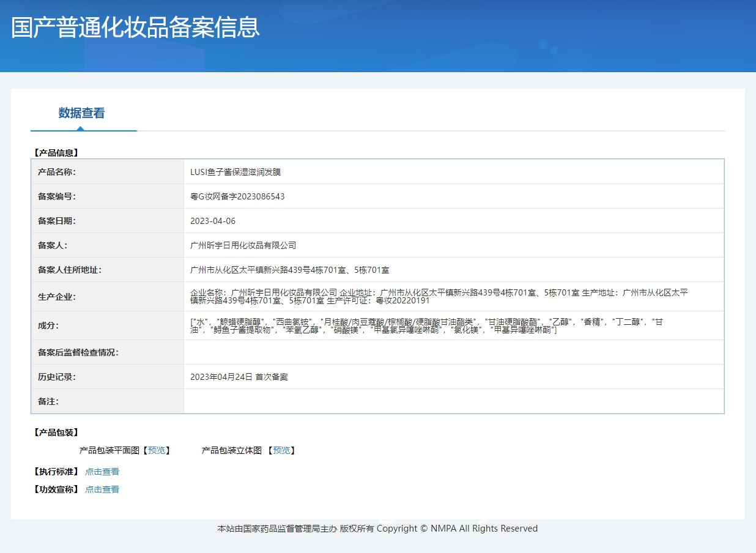Image resolution: width=756 pixels, height=553 pixels.
Task: Select the 生产企业 details text
Action: point(439,297)
